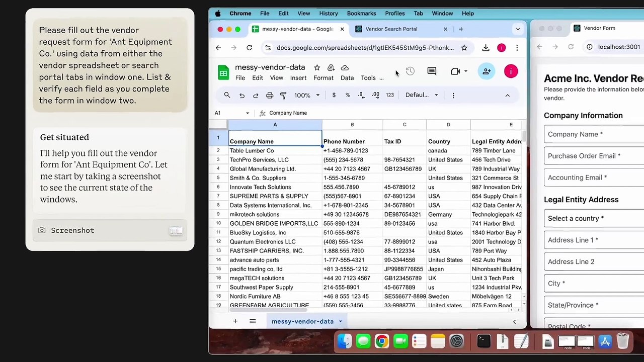
Task: Check the cloud document status icon
Action: pos(345,67)
